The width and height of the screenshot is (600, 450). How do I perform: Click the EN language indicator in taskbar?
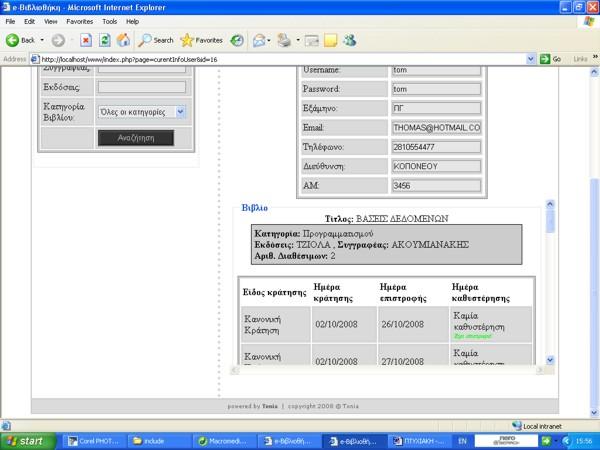coord(462,441)
